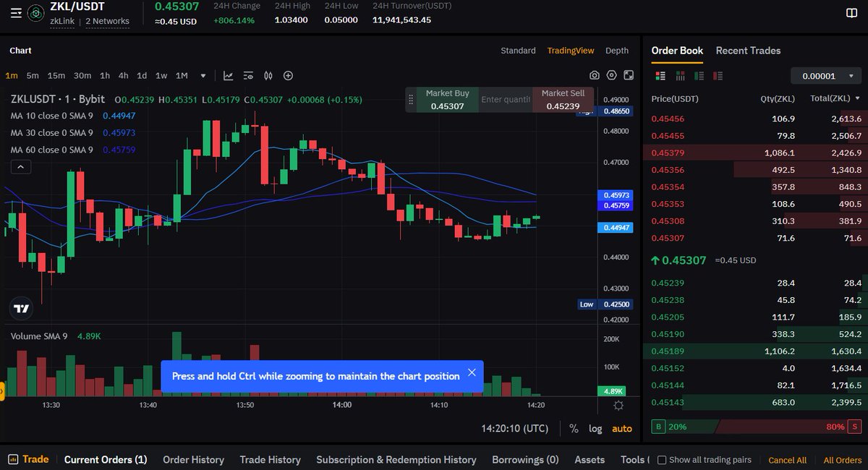
Task: Show only buy orders in order book
Action: tap(699, 75)
